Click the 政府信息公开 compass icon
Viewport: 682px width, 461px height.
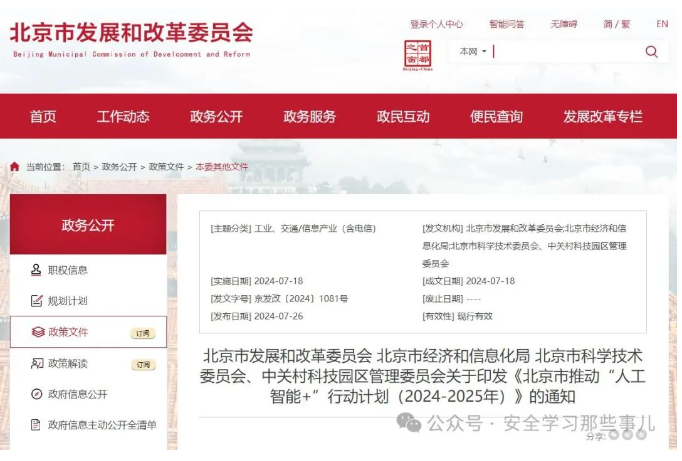click(35, 394)
